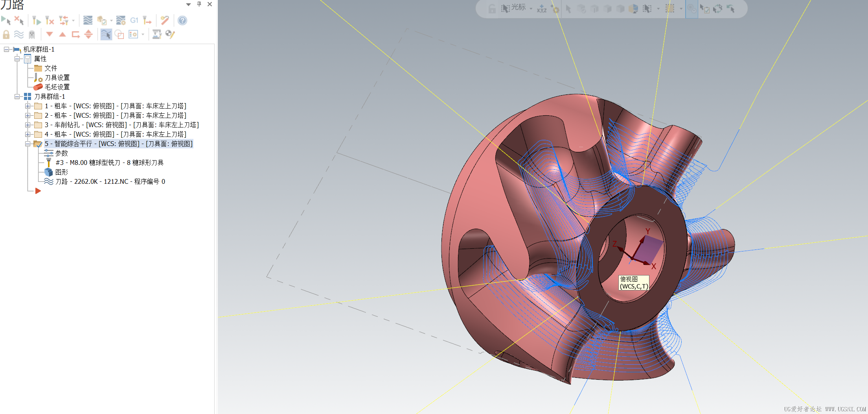Collapse operation 5 - 智能综合平行
Image resolution: width=868 pixels, height=414 pixels.
(x=28, y=144)
